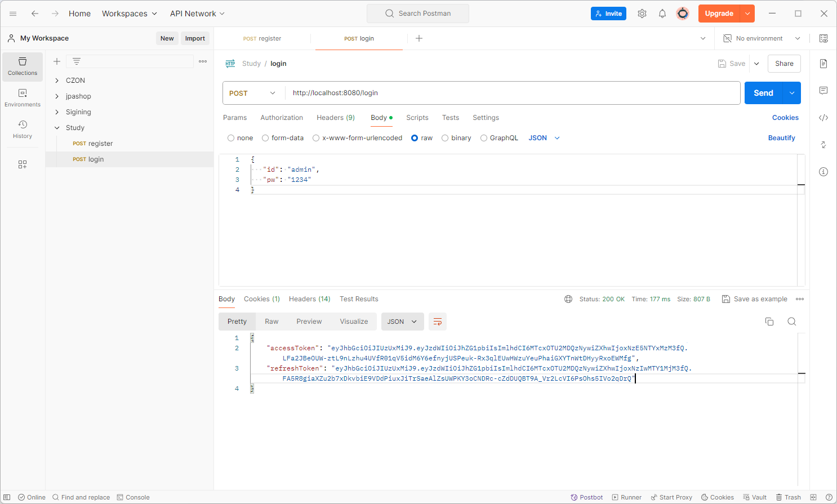Open the configure workspace sidebar icon
This screenshot has height=504, width=837.
23,164
